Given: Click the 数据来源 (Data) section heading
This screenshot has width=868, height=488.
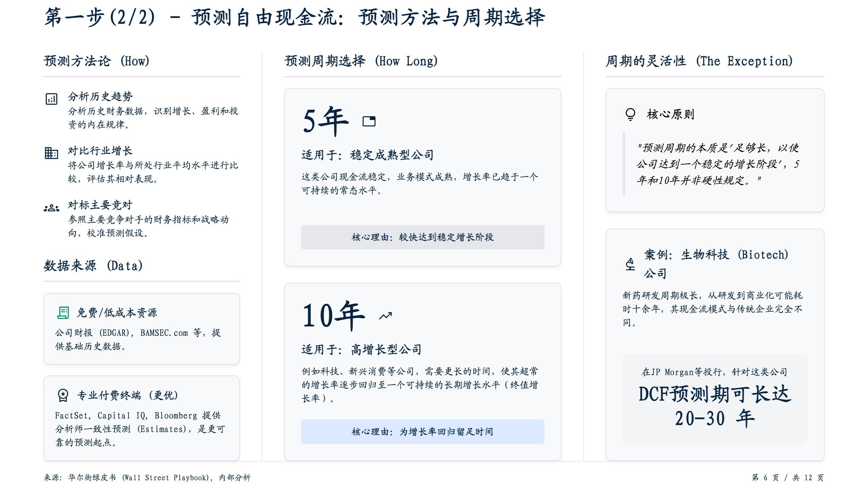Looking at the screenshot, I should point(93,266).
